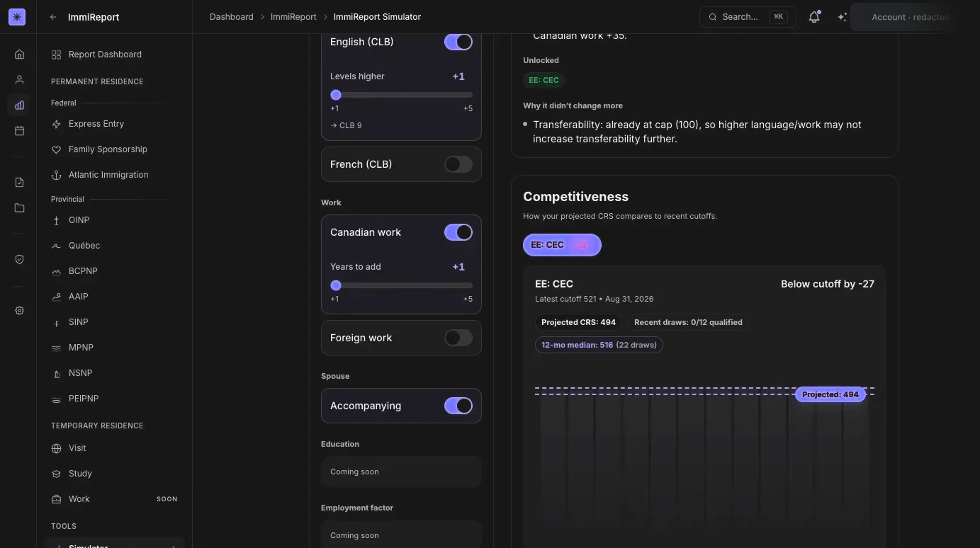Viewport: 980px width, 548px height.
Task: Click the Study graduation cap icon
Action: click(57, 474)
